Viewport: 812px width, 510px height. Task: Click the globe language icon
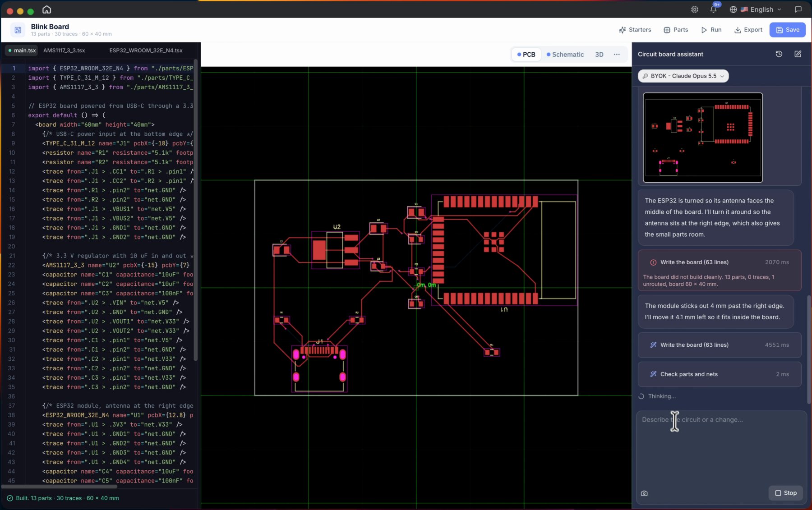coord(733,9)
